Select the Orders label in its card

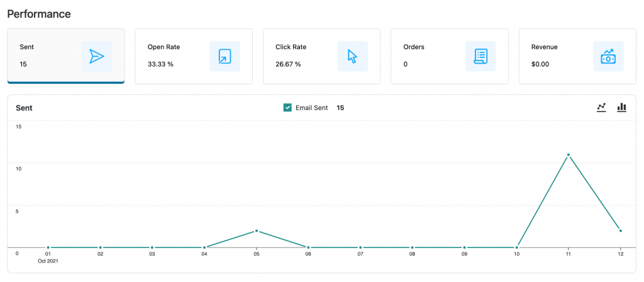click(x=414, y=47)
